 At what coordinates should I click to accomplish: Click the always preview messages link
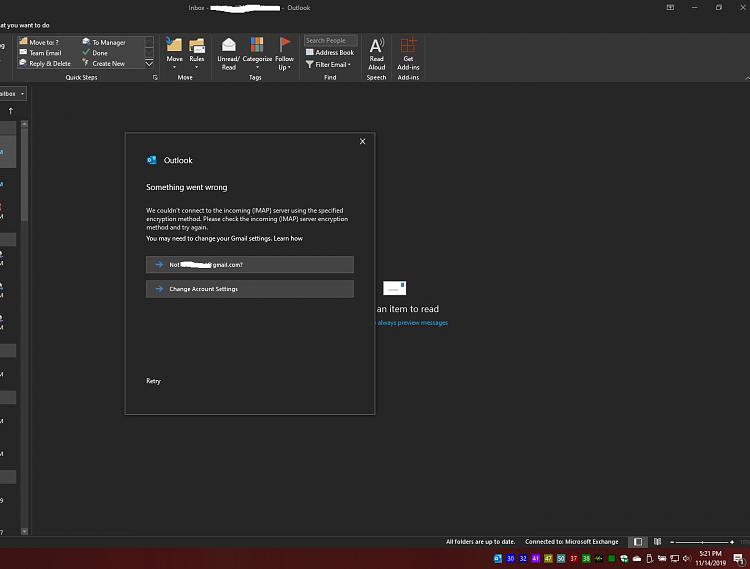(x=412, y=323)
